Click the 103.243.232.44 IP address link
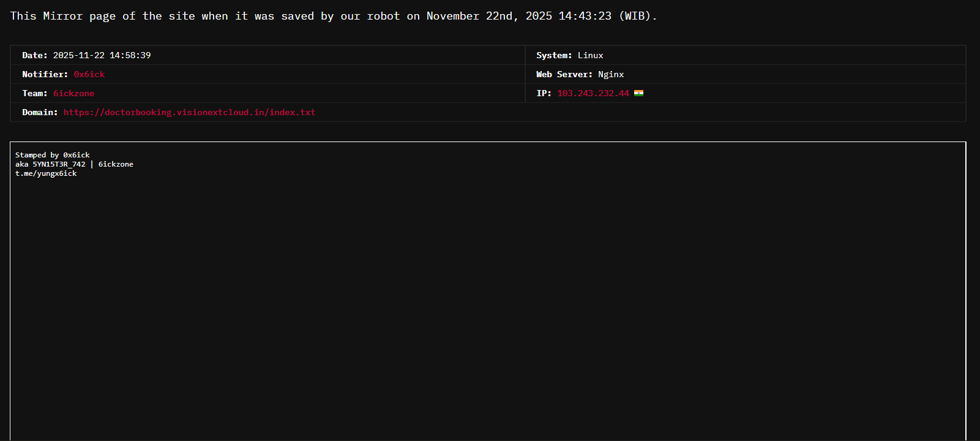This screenshot has width=980, height=441. 593,93
